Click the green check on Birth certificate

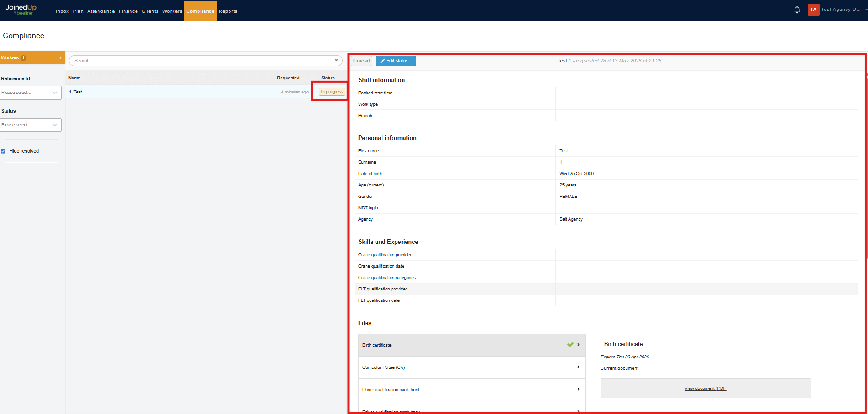pos(570,345)
